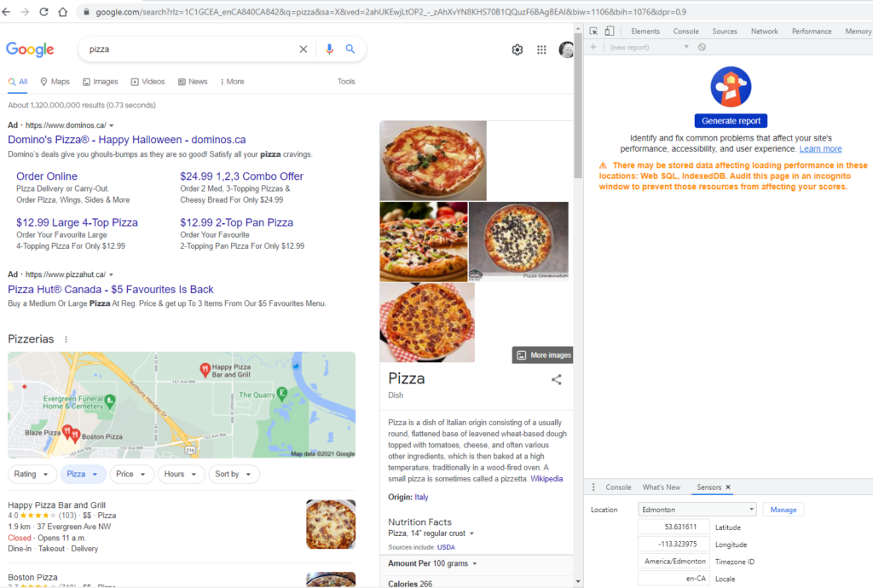Open the browser home page icon
873x588 pixels.
(x=62, y=12)
